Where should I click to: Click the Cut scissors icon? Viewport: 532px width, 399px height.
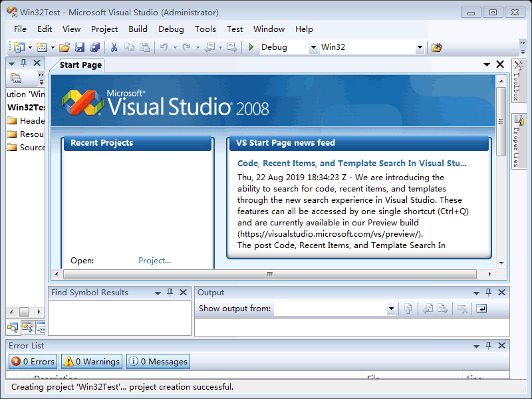pyautogui.click(x=114, y=47)
